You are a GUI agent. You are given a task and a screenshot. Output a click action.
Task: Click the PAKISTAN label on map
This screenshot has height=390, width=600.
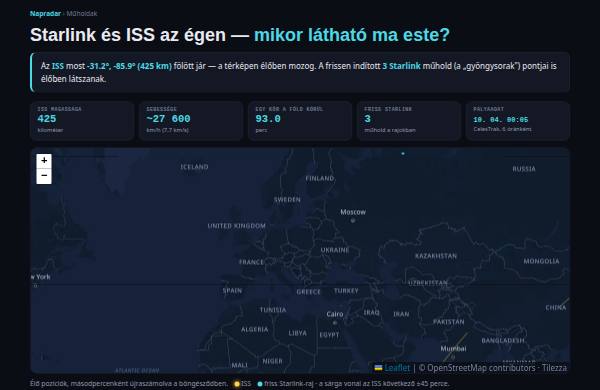tap(449, 322)
